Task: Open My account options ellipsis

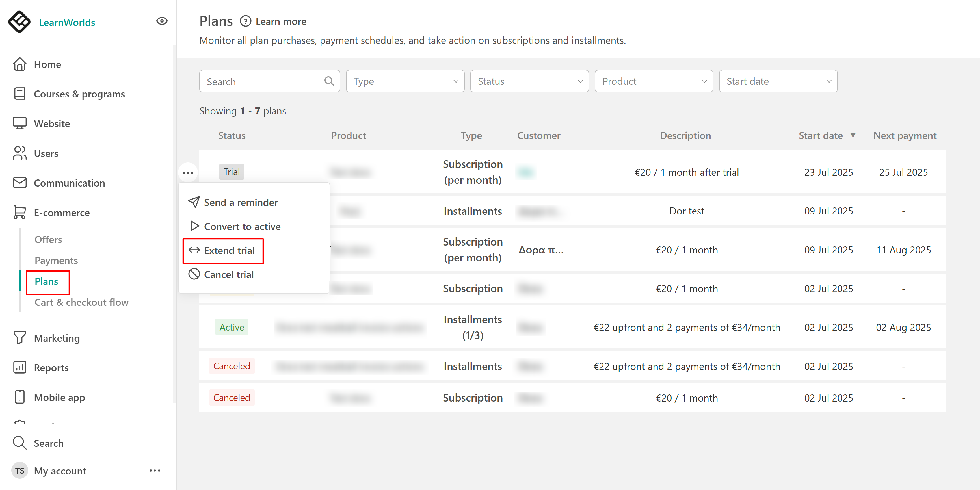Action: pos(155,471)
